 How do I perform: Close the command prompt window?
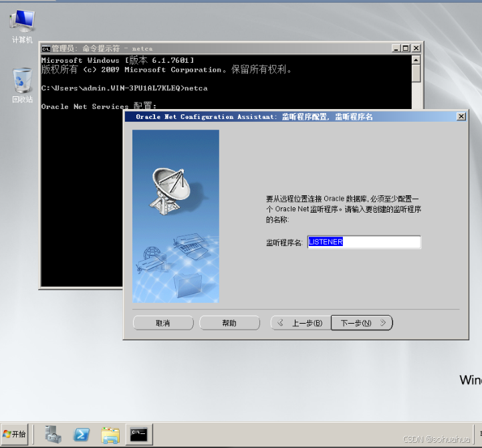pyautogui.click(x=416, y=48)
